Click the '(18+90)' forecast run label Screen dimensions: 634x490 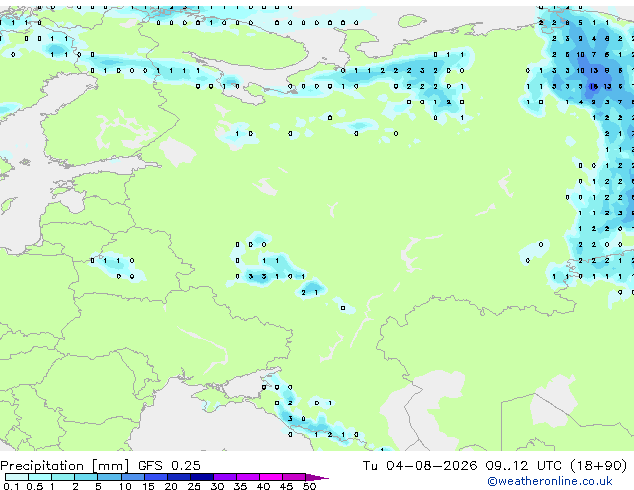tap(599, 466)
